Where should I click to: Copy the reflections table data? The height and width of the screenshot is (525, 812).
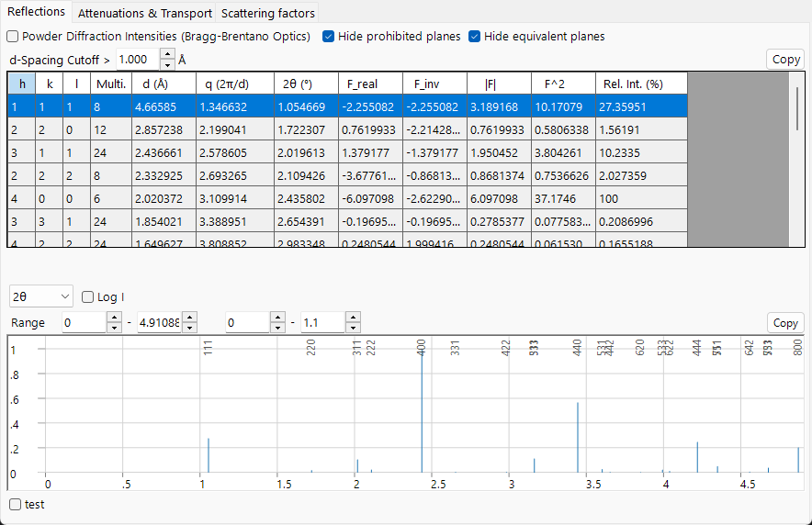tap(785, 60)
